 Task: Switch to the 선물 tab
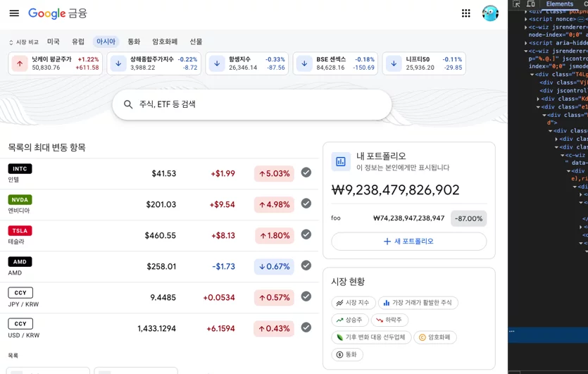(196, 42)
